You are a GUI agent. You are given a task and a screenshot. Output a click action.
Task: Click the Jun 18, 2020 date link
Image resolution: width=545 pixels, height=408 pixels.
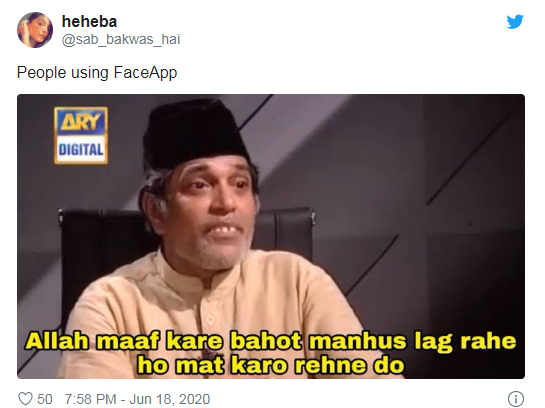[x=170, y=399]
